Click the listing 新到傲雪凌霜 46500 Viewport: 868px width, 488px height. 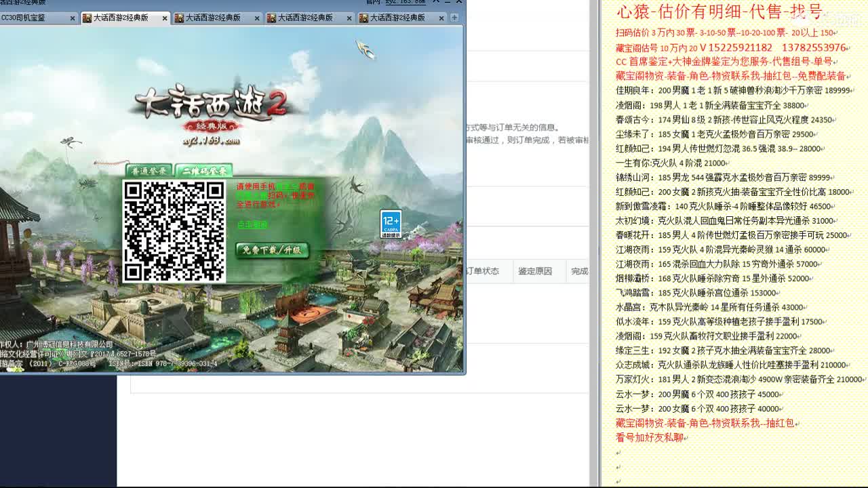point(724,206)
